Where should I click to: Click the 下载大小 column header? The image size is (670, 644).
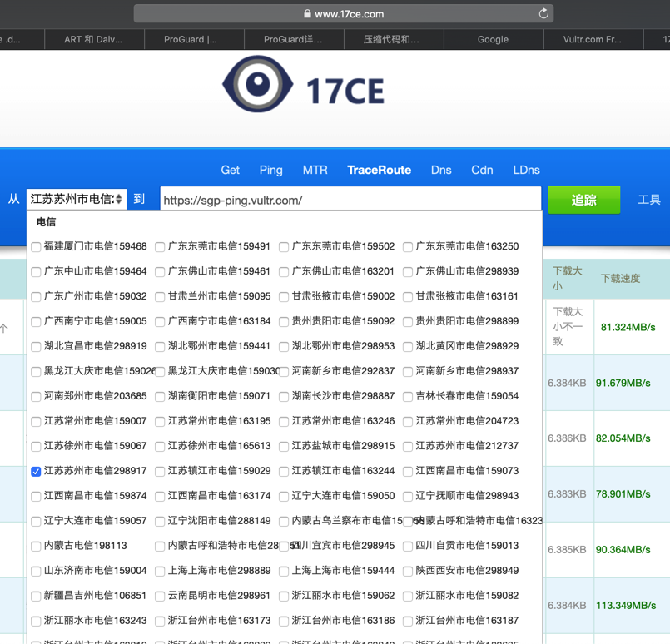coord(568,278)
